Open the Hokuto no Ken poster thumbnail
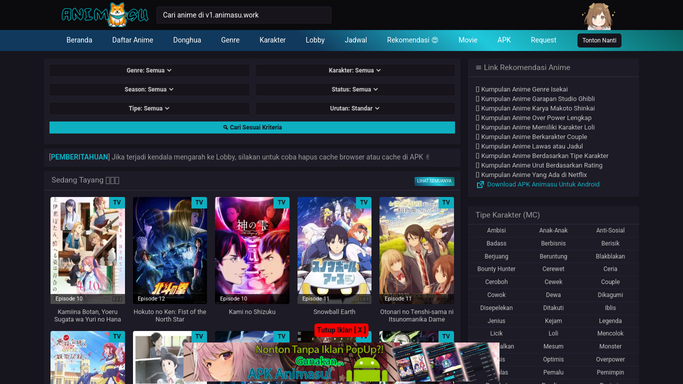The image size is (683, 384). [x=170, y=250]
